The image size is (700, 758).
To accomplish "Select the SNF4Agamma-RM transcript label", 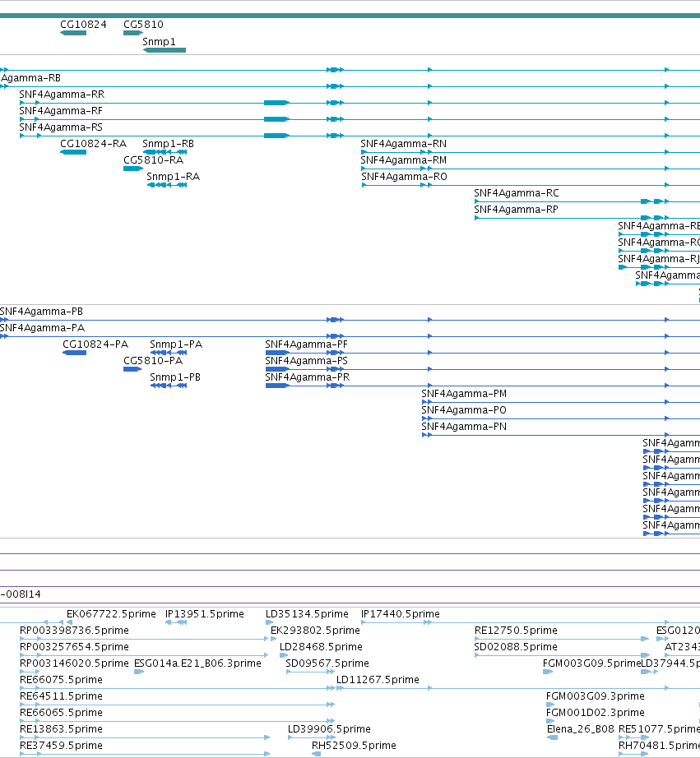I will click(403, 160).
